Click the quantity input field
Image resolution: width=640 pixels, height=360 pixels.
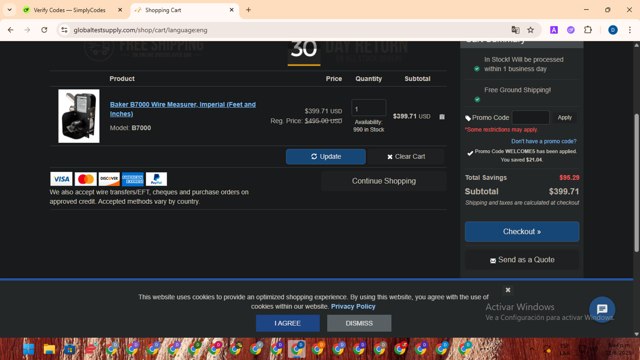point(368,109)
